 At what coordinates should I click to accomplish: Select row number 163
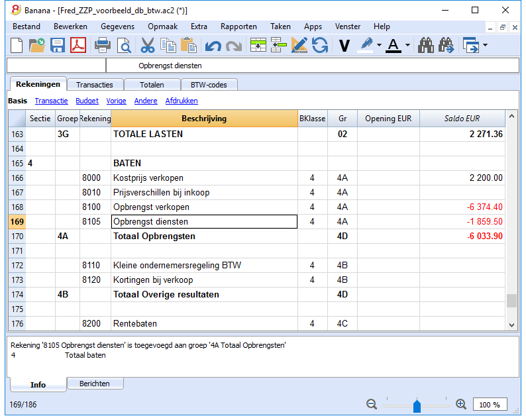click(x=17, y=134)
